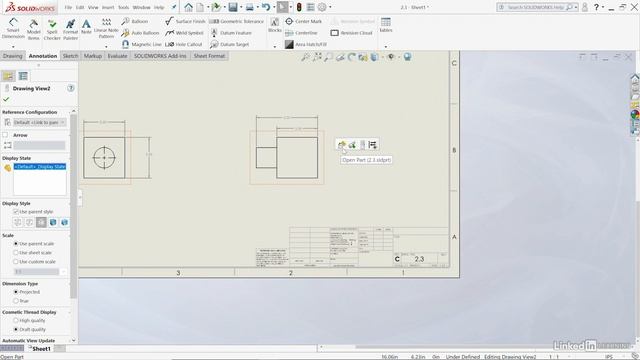Click the Rebuild traffic light icon
Image resolution: width=640 pixels, height=360 pixels.
[x=299, y=7]
